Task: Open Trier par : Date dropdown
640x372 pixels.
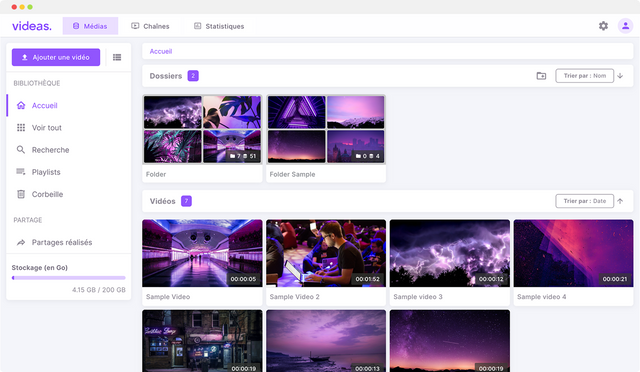Action: tap(584, 201)
